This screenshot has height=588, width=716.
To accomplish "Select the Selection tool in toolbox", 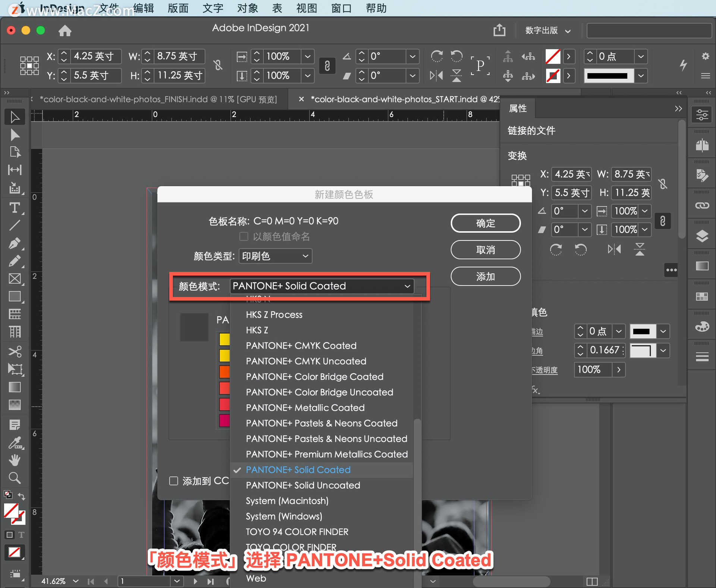I will pyautogui.click(x=15, y=117).
